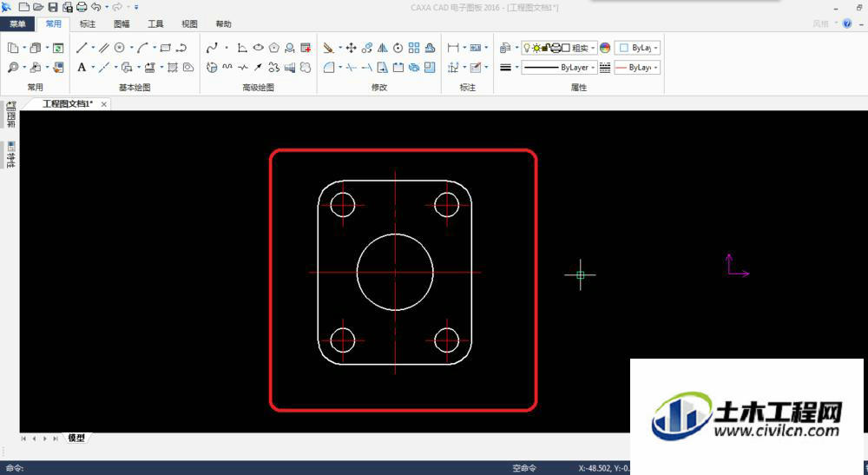Select the Coordinate Dimension tool
Image resolution: width=868 pixels, height=475 pixels.
453,68
